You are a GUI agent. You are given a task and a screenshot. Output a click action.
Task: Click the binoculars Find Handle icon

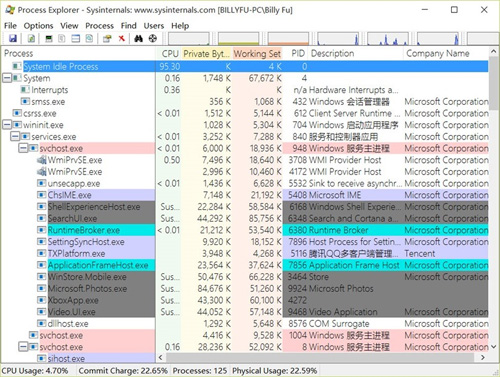pos(138,39)
